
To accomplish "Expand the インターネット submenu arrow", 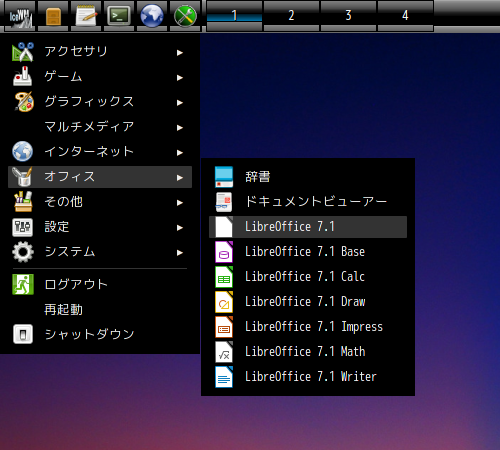I will [x=180, y=153].
